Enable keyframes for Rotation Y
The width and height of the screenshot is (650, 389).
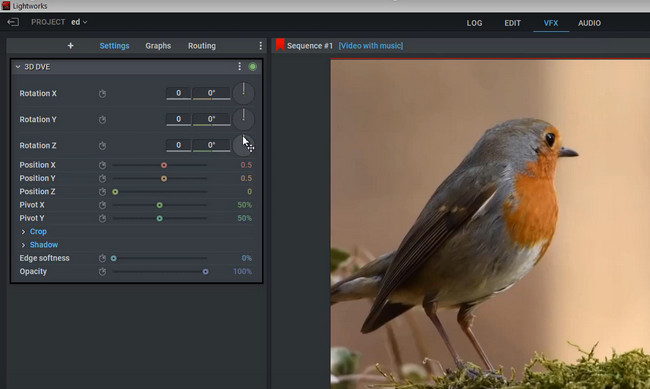pos(102,120)
